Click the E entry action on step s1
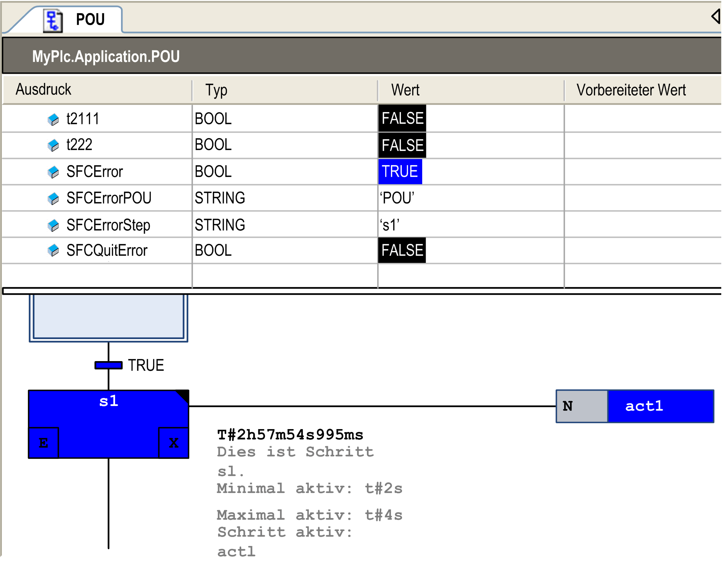Screen dimensions: 728x562 pyautogui.click(x=44, y=443)
